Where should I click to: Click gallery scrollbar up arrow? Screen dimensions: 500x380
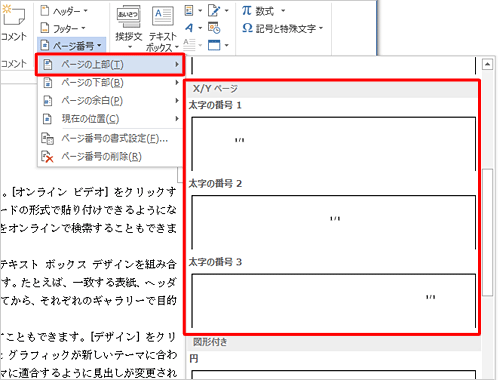[488, 64]
